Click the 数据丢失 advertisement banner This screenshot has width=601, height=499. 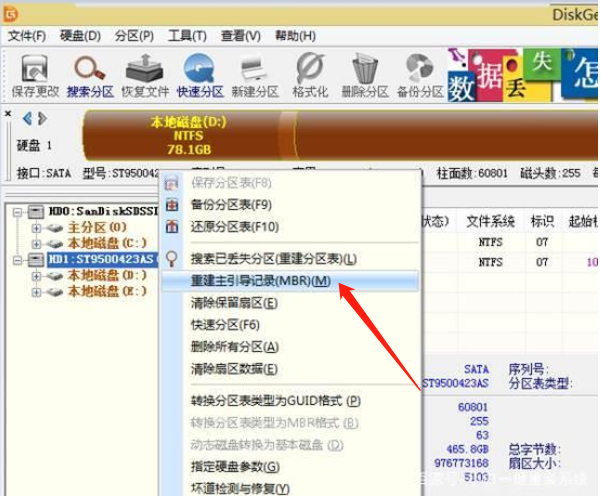click(522, 75)
